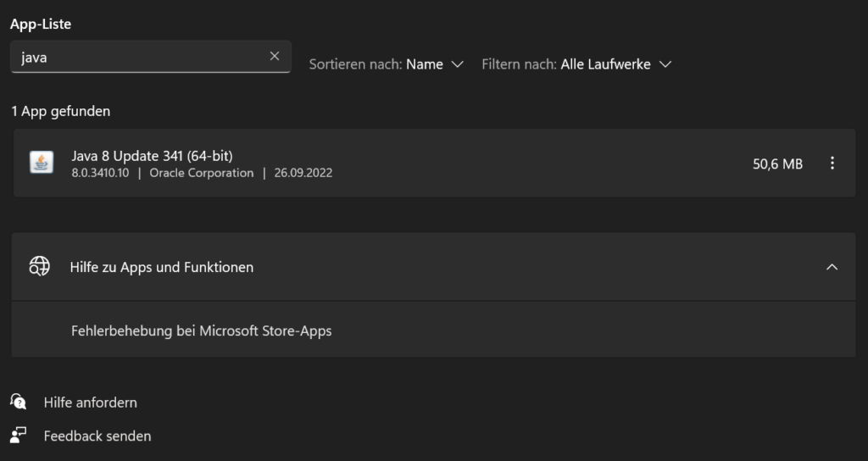Click the globe icon beside Hilfe zu Apps
Viewport: 868px width, 461px height.
pos(39,267)
